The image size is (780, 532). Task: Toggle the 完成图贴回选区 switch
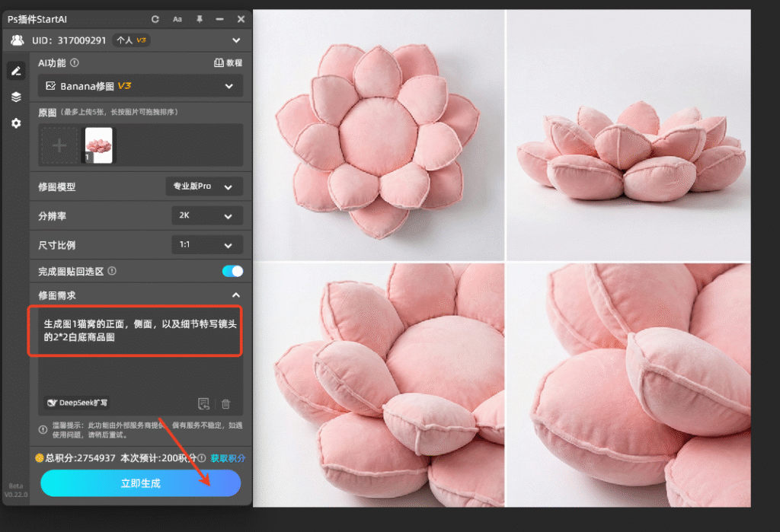(232, 271)
